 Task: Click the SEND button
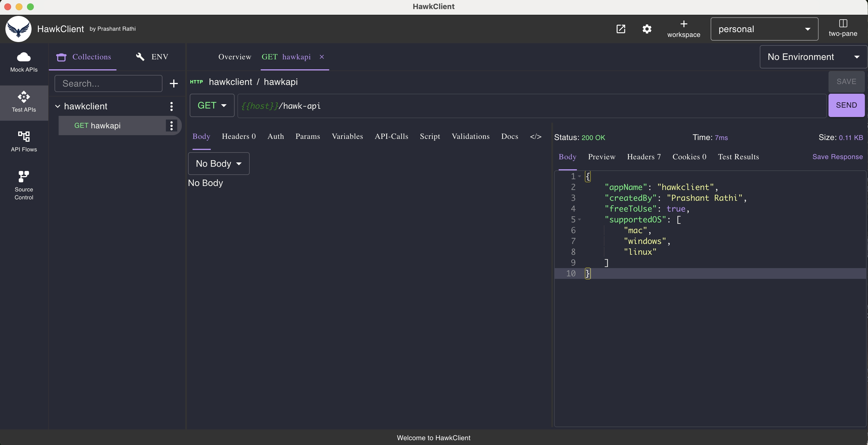pos(846,105)
